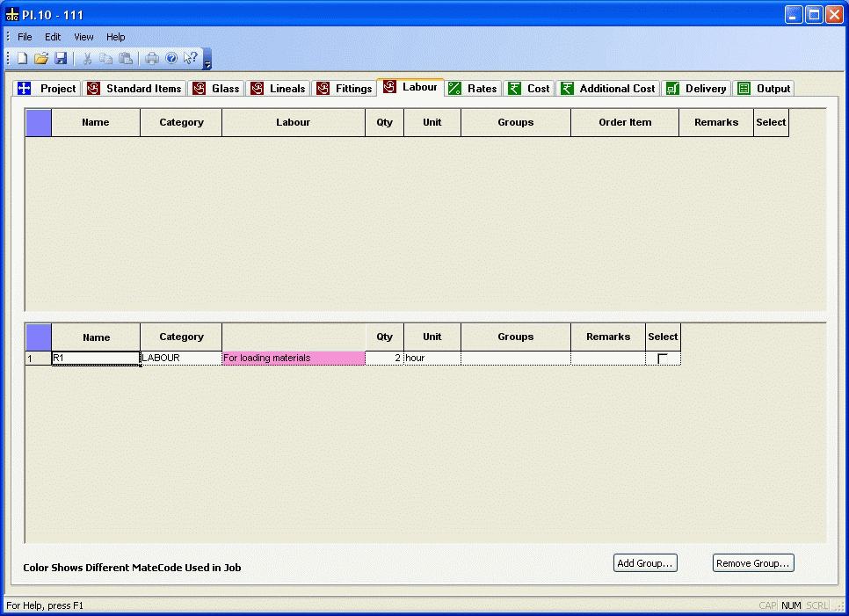This screenshot has height=616, width=849.
Task: Open the File menu
Action: point(25,37)
